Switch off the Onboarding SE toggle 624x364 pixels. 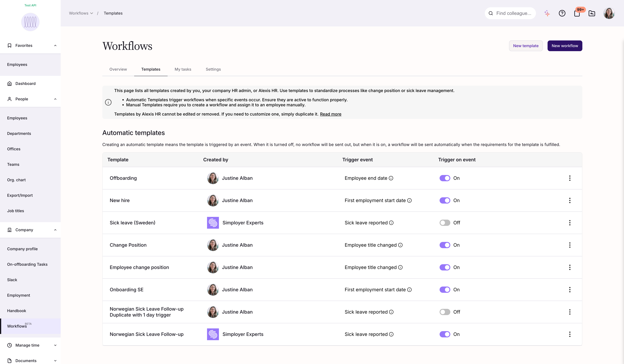pos(445,290)
